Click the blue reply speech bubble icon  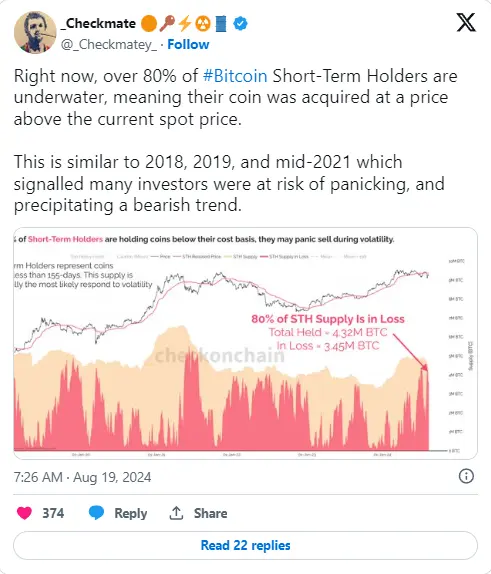(96, 513)
